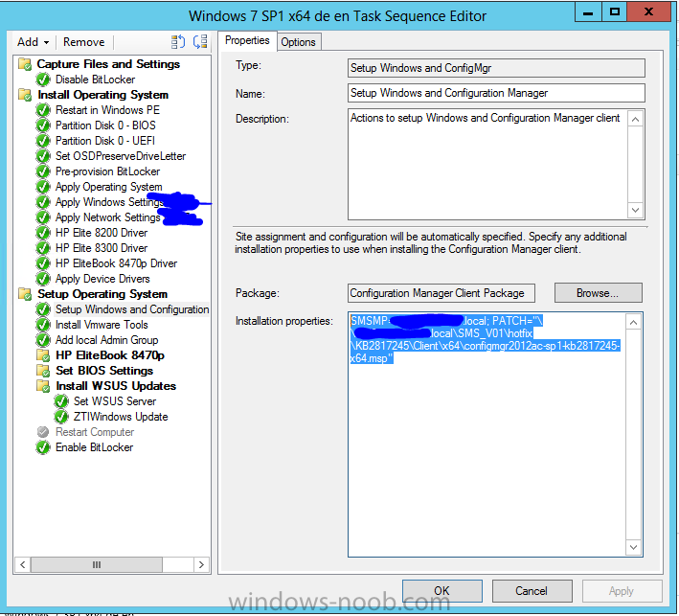679x616 pixels.
Task: Click checkmark icon of Restart in Windows PE
Action: click(43, 110)
